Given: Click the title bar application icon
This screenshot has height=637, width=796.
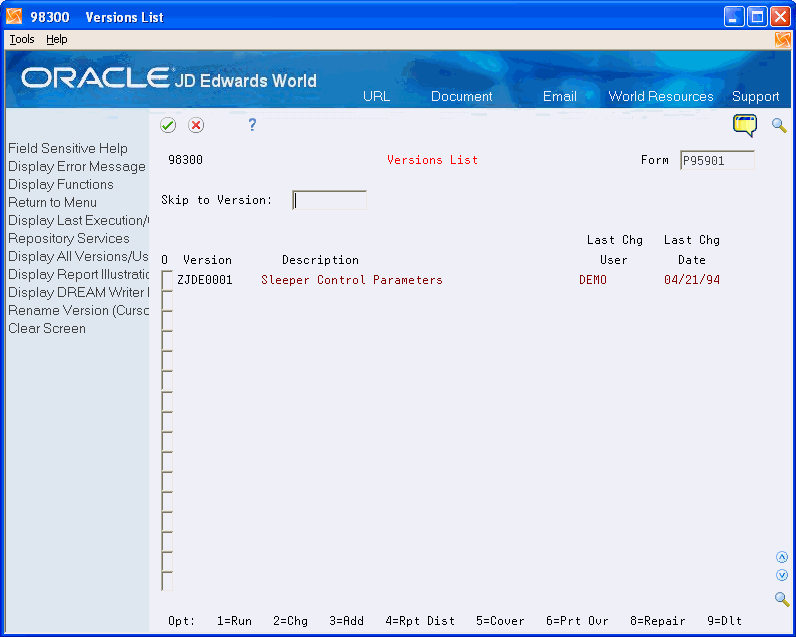Looking at the screenshot, I should click(14, 17).
